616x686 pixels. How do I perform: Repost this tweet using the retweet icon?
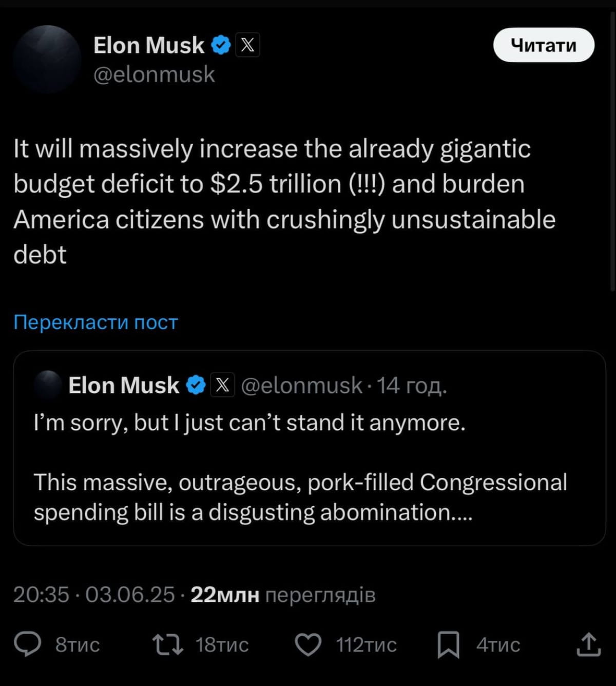click(168, 644)
